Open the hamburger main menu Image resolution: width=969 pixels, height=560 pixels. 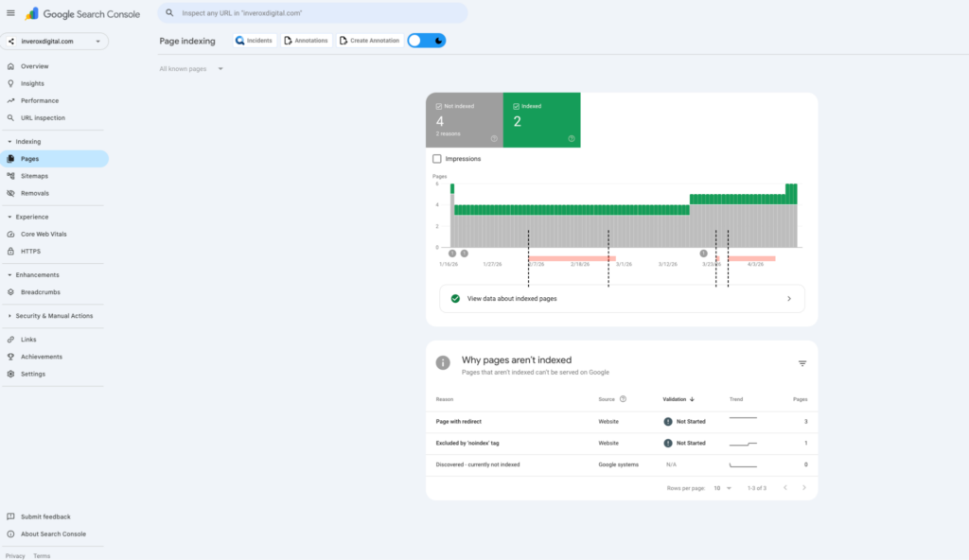tap(10, 13)
